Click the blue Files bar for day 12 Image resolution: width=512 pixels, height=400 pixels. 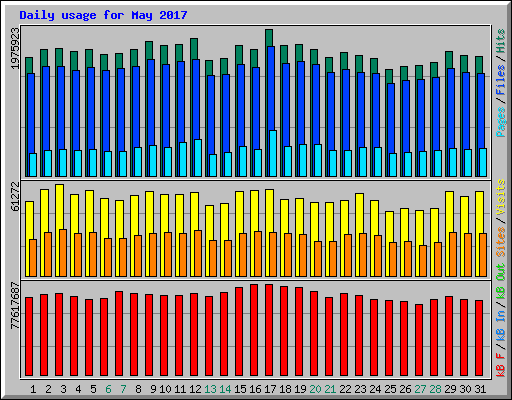pyautogui.click(x=196, y=99)
